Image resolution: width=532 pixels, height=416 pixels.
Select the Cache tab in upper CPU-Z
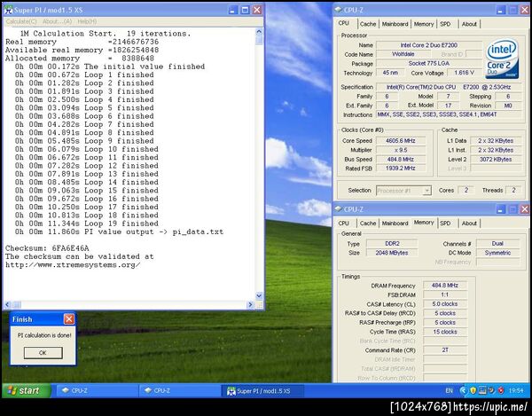click(x=368, y=24)
